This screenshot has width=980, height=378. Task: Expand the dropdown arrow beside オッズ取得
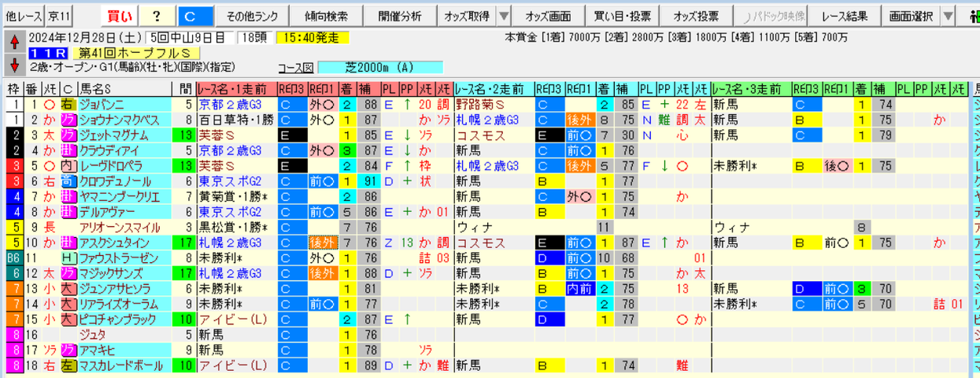coord(504,16)
